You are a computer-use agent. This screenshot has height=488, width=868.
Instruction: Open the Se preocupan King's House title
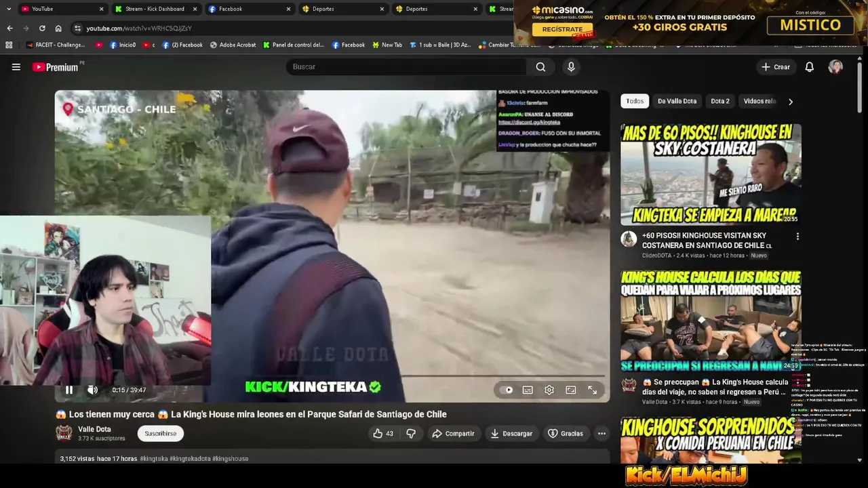[715, 387]
